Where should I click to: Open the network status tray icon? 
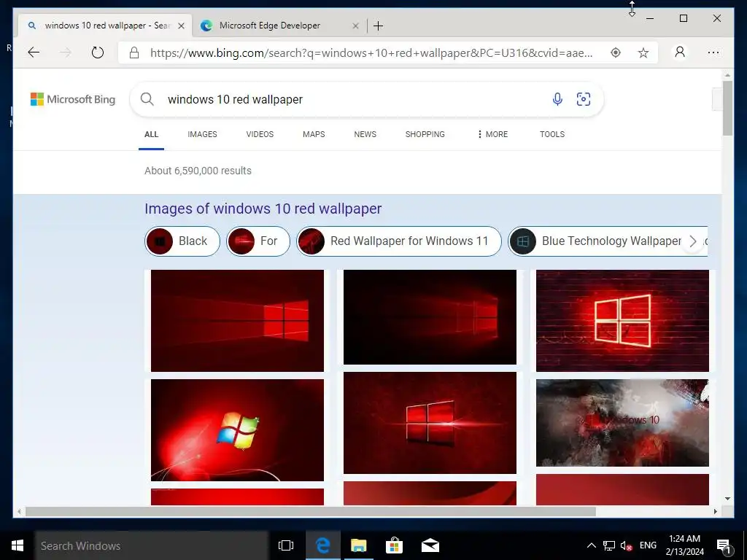(x=609, y=545)
